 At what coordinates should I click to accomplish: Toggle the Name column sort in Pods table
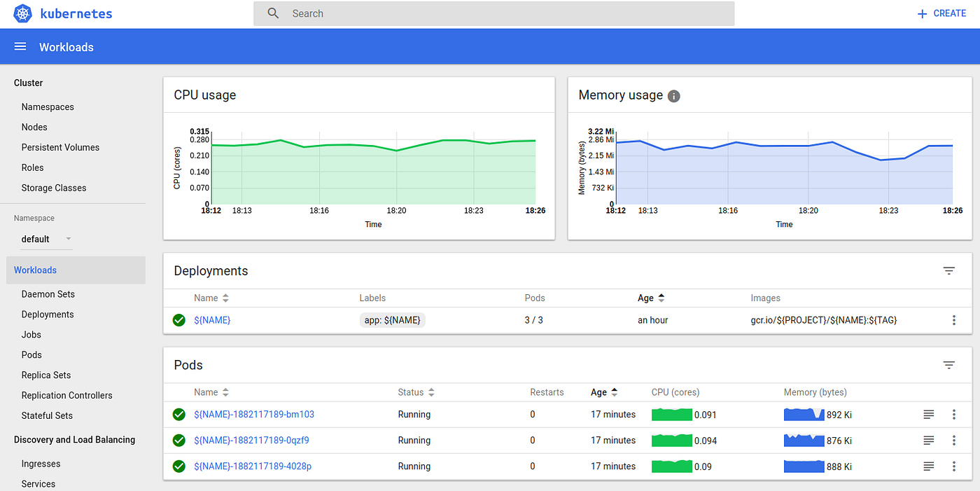[x=224, y=392]
